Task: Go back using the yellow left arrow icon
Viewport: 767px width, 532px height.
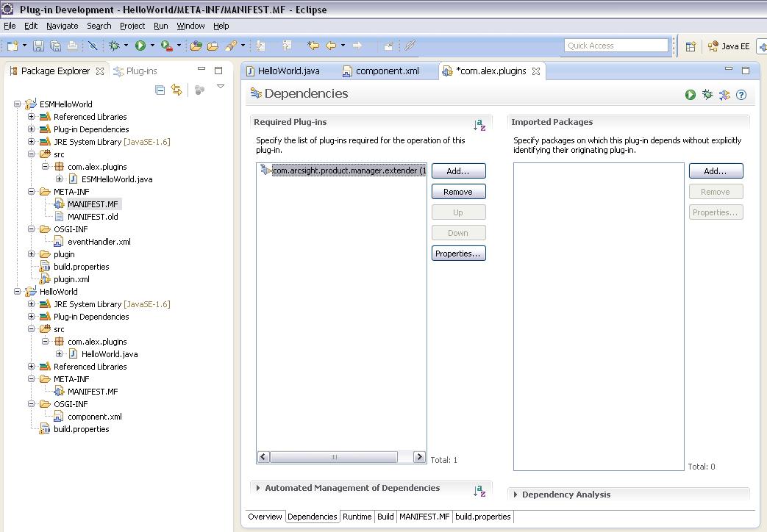Action: click(x=331, y=46)
